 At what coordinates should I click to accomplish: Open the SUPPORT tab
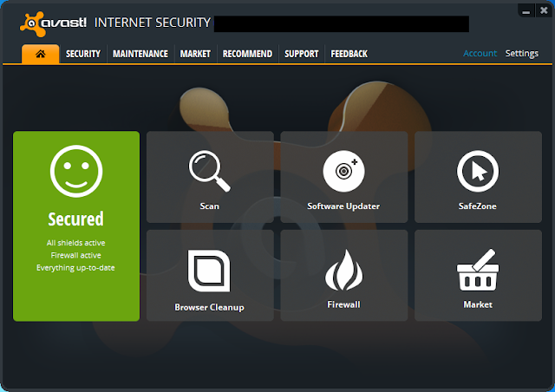click(302, 54)
